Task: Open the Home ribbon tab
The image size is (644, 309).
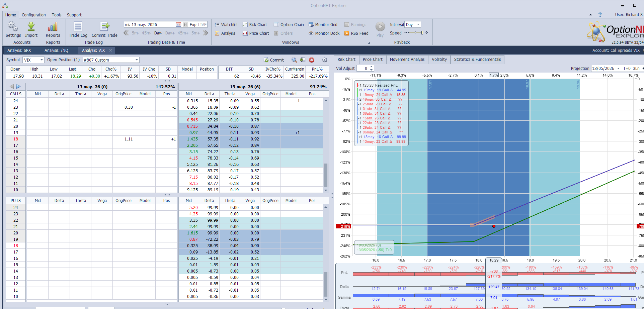Action: click(x=11, y=15)
